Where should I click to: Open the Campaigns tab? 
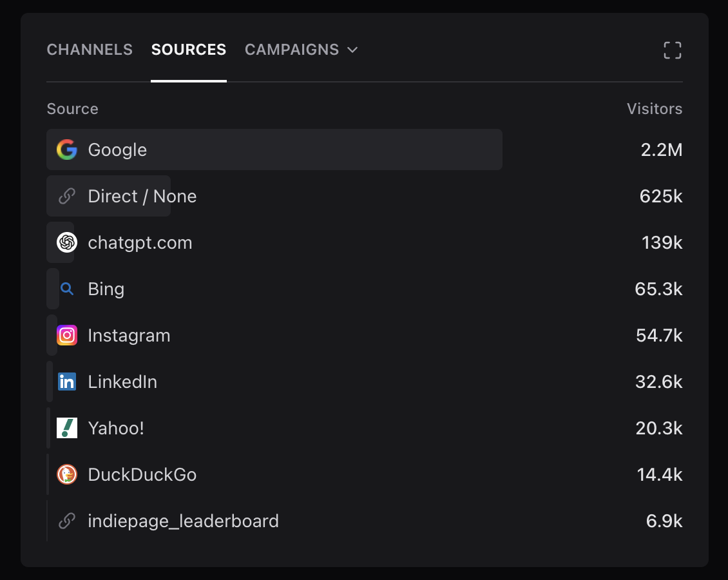pos(292,50)
